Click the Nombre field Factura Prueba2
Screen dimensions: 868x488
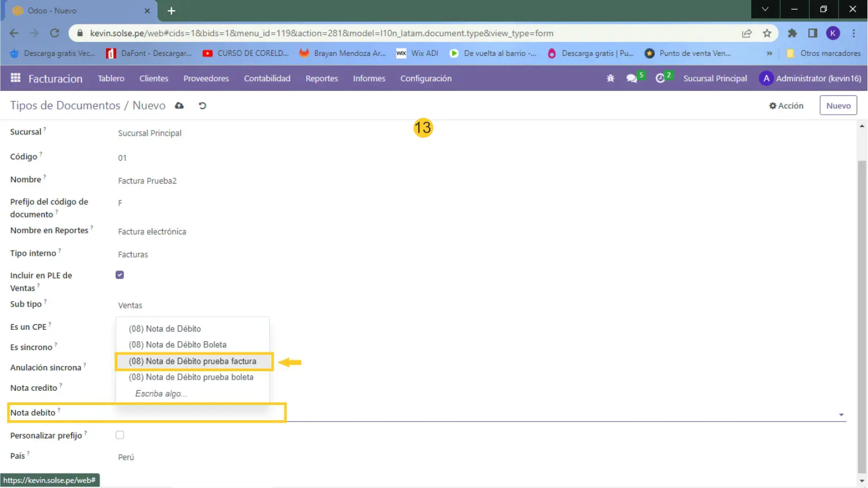pyautogui.click(x=147, y=181)
